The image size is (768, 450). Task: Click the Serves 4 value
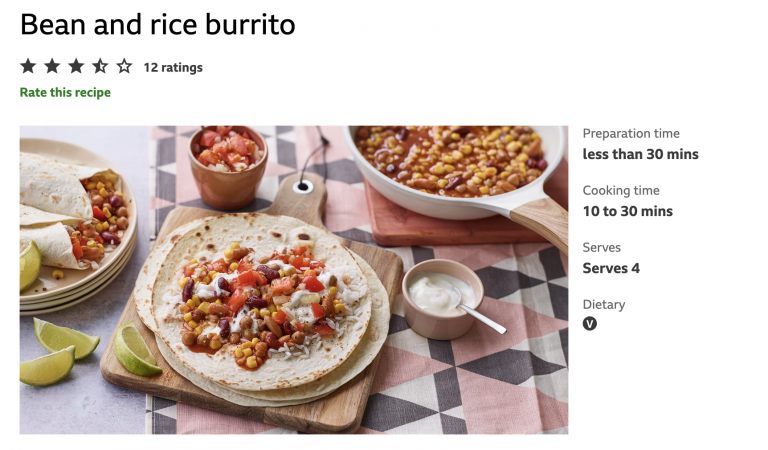pyautogui.click(x=611, y=268)
